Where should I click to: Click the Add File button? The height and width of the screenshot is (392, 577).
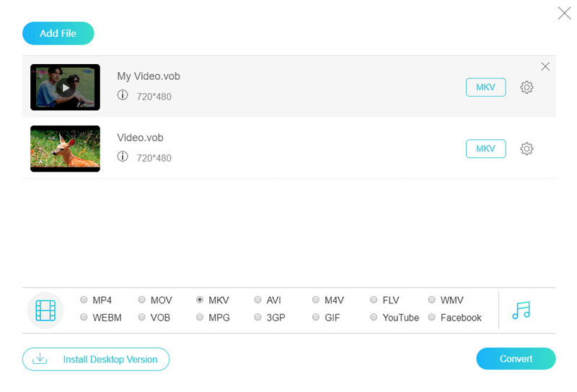click(58, 33)
